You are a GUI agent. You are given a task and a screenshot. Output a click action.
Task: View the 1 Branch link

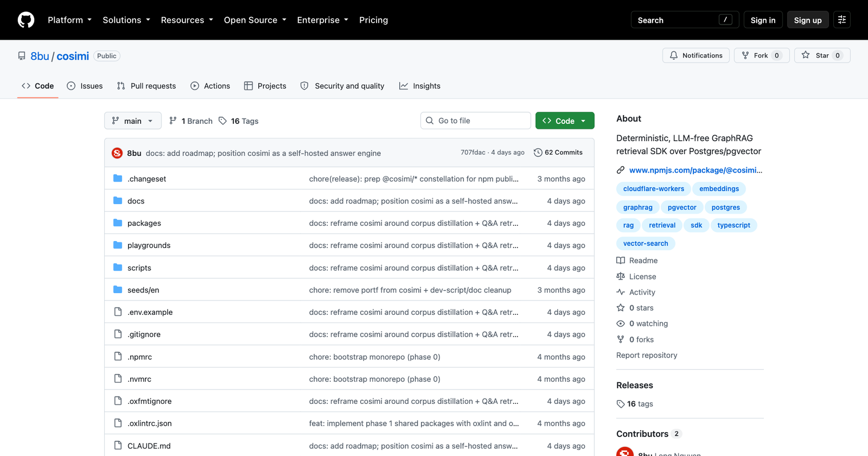[191, 121]
